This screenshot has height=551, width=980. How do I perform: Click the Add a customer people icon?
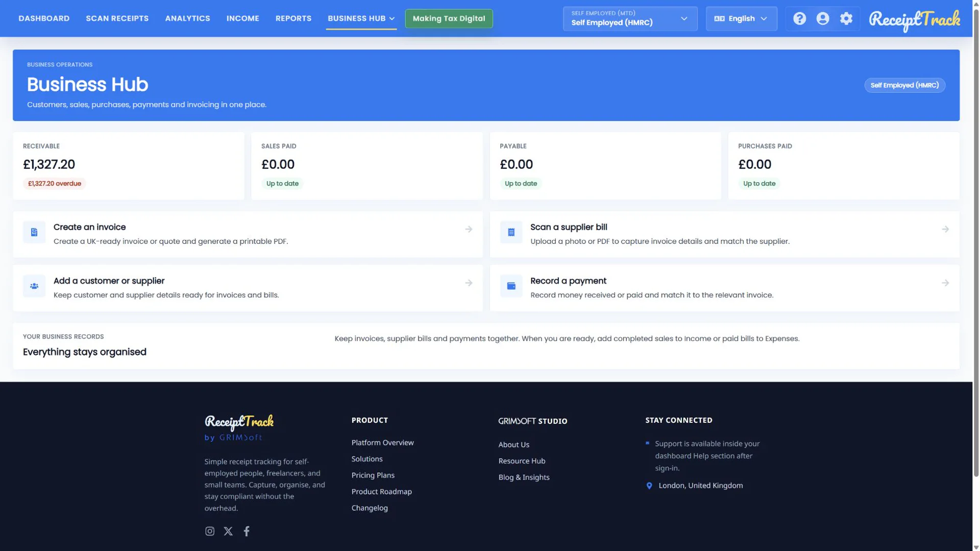[x=34, y=286]
